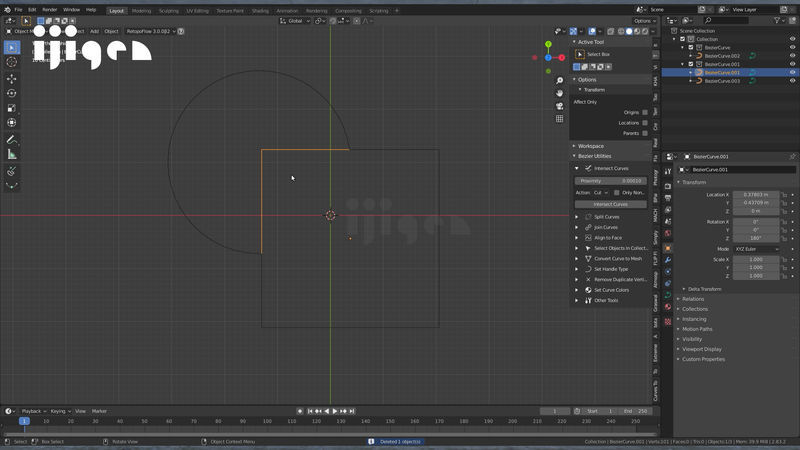Click the pan view hand icon
The width and height of the screenshot is (800, 450).
559,93
